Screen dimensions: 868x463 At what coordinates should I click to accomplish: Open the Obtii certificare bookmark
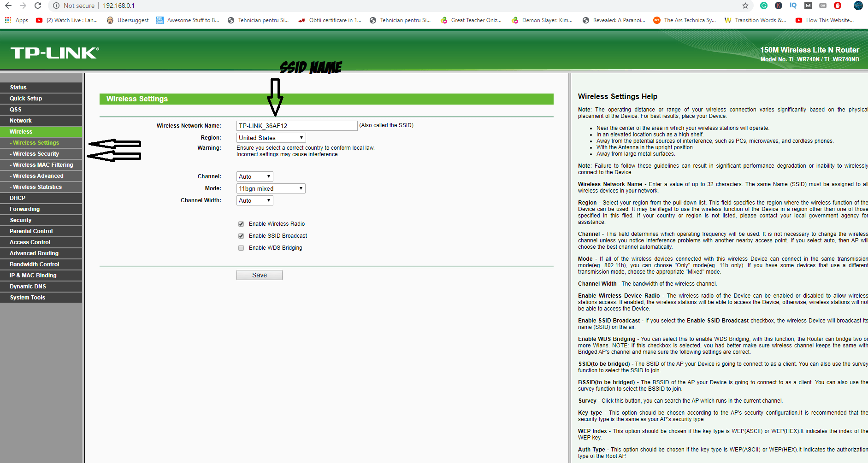[x=330, y=20]
